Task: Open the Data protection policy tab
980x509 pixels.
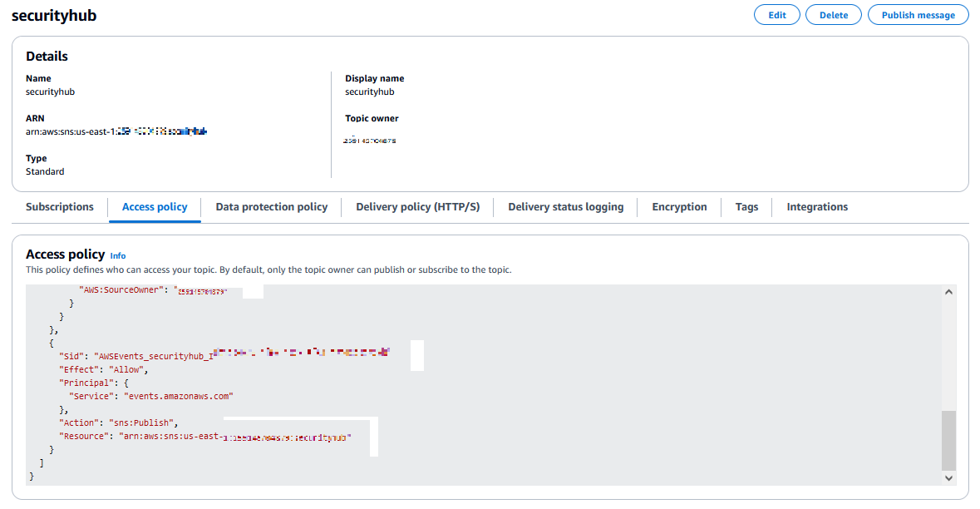Action: 270,206
